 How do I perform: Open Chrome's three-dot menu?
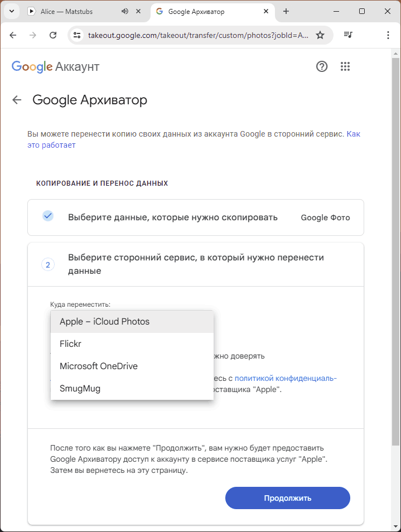click(388, 35)
